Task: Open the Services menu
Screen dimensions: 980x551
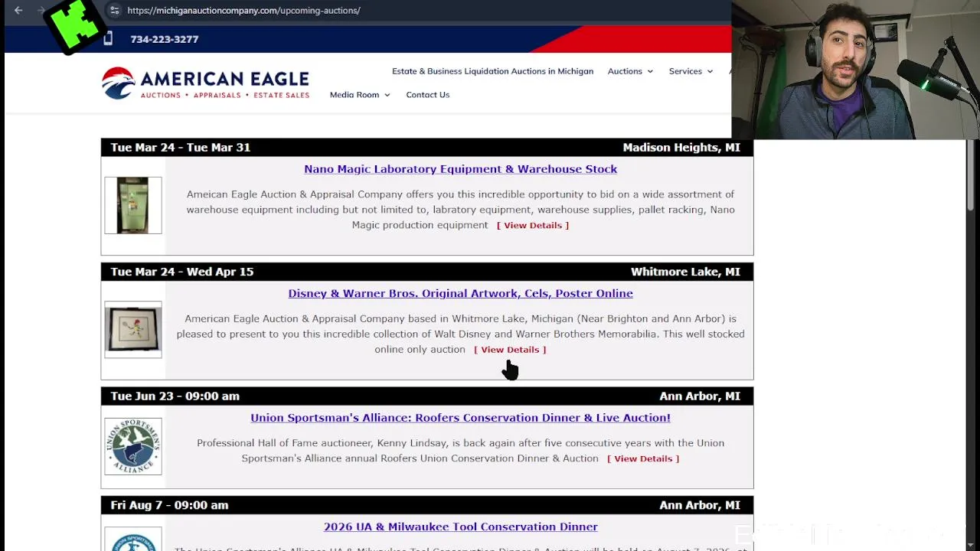Action: tap(685, 71)
